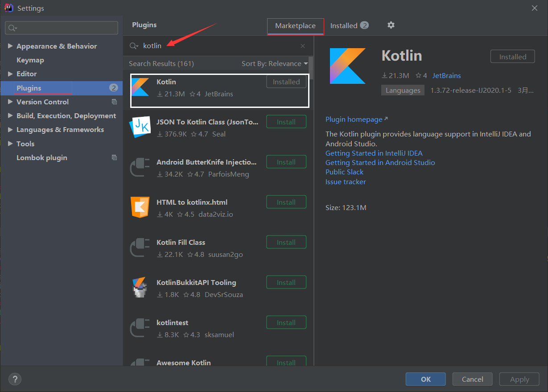The image size is (548, 392).
Task: Open the Sort By Relevance dropdown
Action: pos(273,63)
